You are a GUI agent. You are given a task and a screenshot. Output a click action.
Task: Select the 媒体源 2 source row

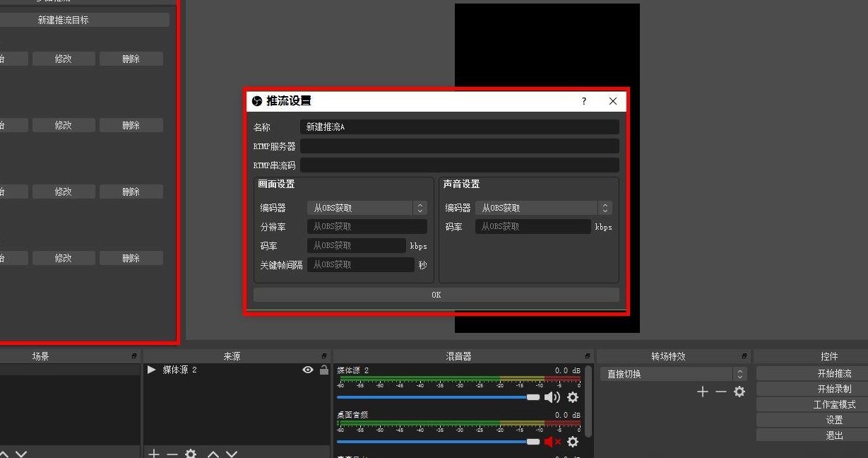[237, 370]
